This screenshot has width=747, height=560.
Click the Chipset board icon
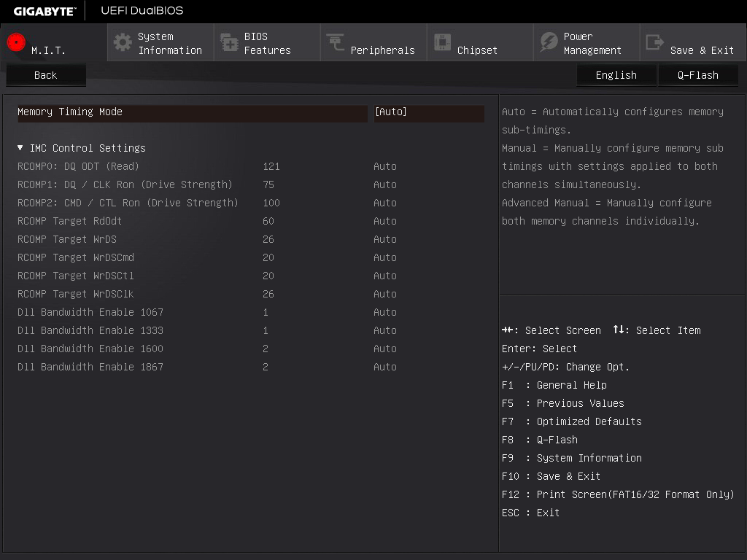442,42
